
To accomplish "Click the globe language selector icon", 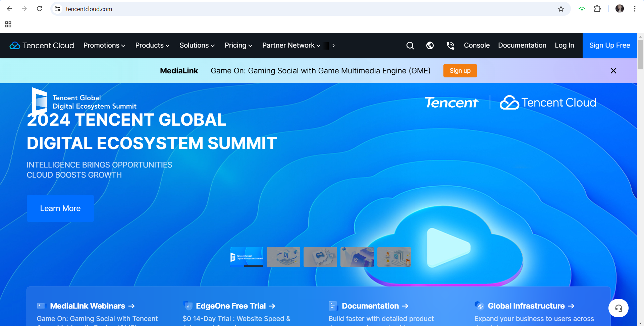I will pos(430,45).
